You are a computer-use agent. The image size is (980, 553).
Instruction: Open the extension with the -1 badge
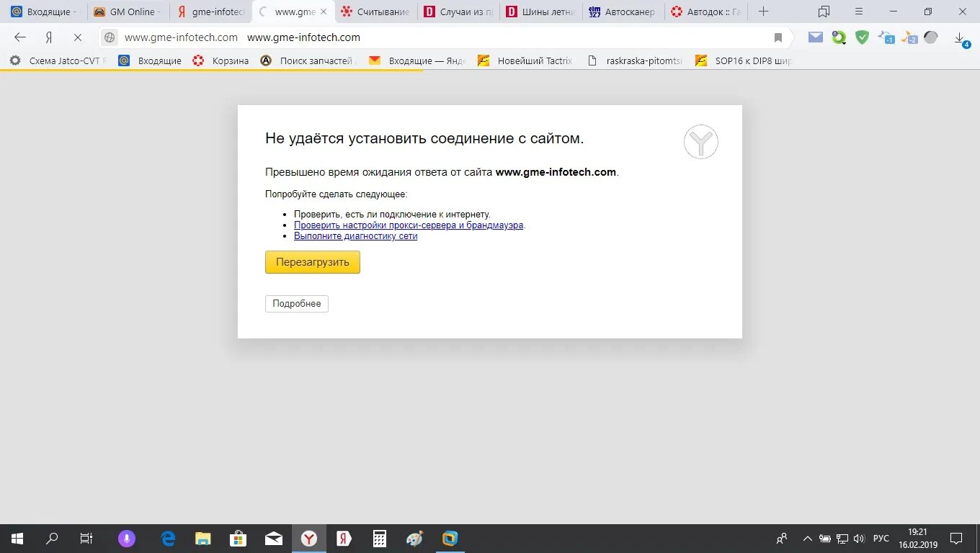pyautogui.click(x=886, y=37)
